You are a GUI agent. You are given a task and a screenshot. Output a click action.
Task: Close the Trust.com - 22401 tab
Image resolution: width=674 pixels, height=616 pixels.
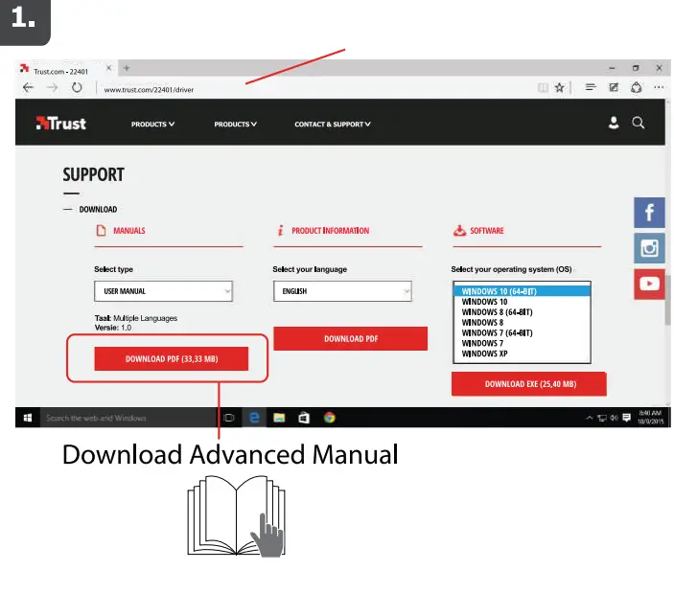point(109,68)
